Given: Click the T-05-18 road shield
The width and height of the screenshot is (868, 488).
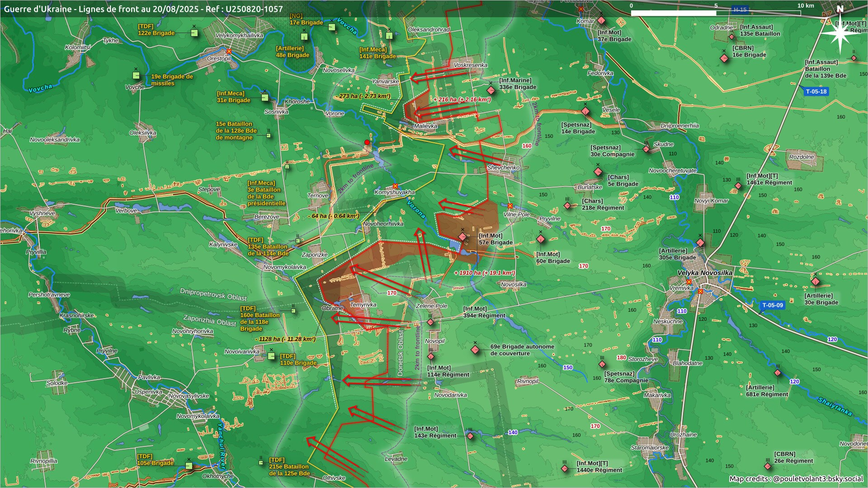Looking at the screenshot, I should [816, 91].
